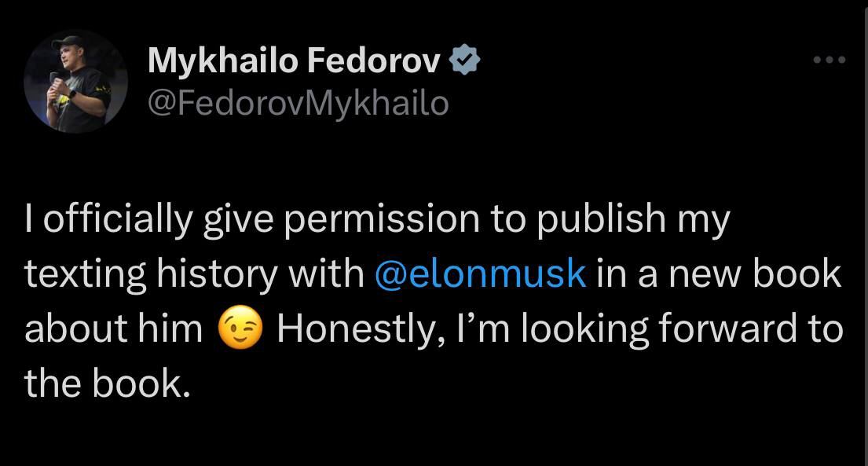Open the @elonmusk mention link

click(481, 274)
